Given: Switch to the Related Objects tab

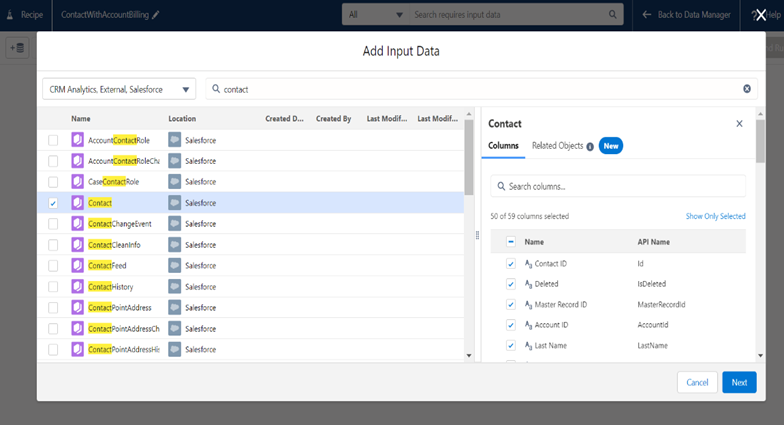Looking at the screenshot, I should pos(558,146).
